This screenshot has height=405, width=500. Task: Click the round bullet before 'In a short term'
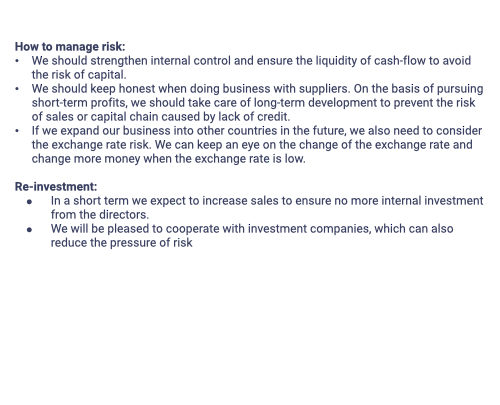click(30, 201)
